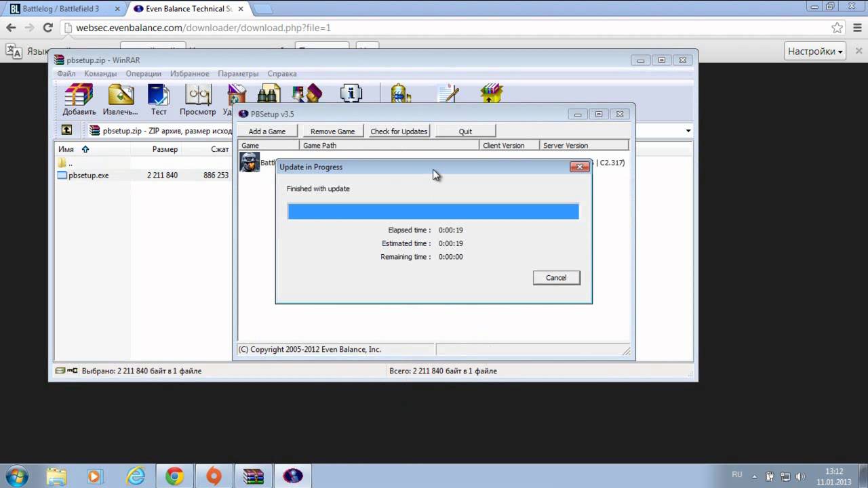Switch to Google Chrome in the taskbar
This screenshot has height=488, width=868.
pyautogui.click(x=175, y=476)
